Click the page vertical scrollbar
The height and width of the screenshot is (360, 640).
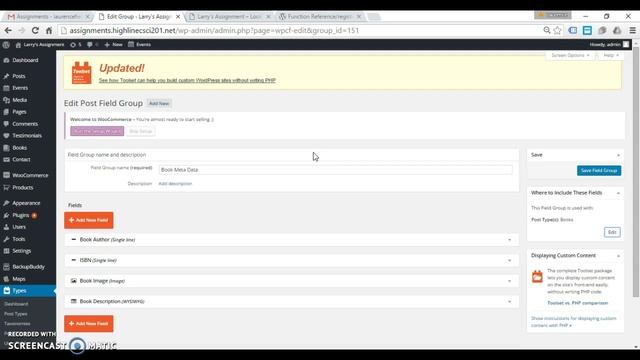pyautogui.click(x=636, y=171)
